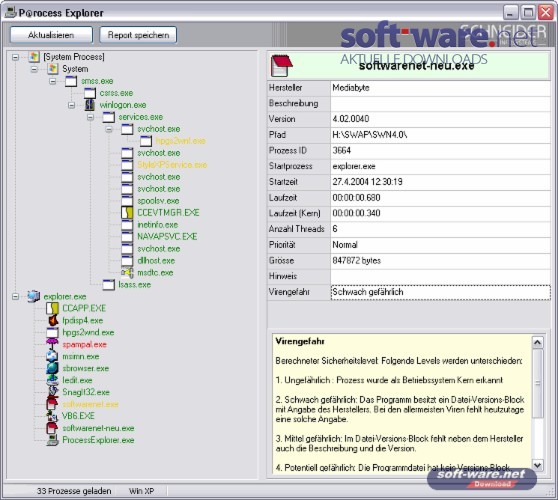558x500 pixels.
Task: Click the ProcessExplorer.exe icon
Action: tap(52, 440)
